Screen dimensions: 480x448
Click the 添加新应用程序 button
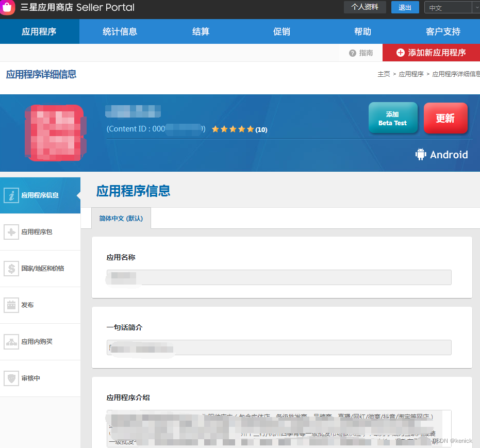click(432, 53)
